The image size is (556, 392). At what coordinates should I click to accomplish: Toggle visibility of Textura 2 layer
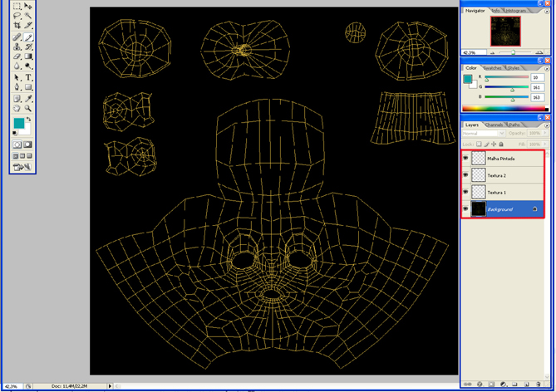point(466,175)
